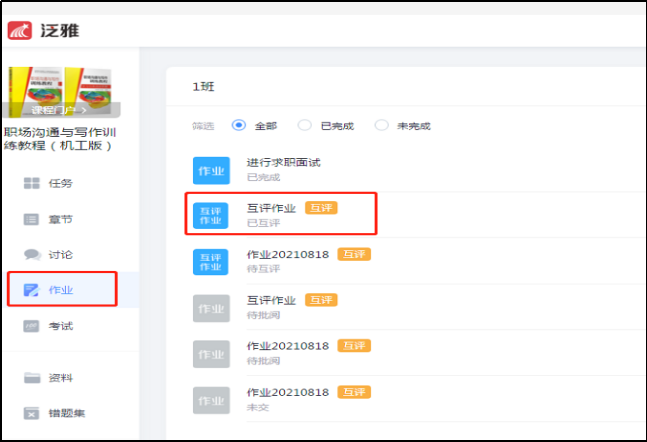
Task: Select the 已完成 filter radio button
Action: 305,125
